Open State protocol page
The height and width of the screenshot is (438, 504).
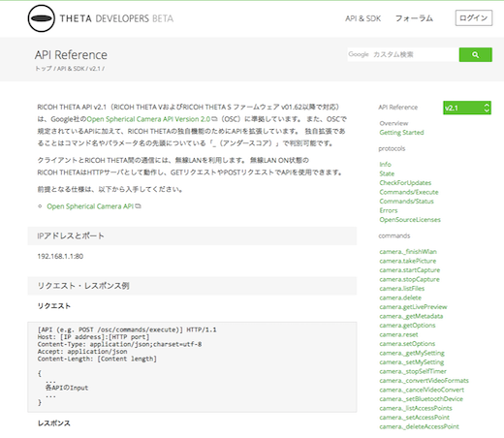[x=387, y=173]
